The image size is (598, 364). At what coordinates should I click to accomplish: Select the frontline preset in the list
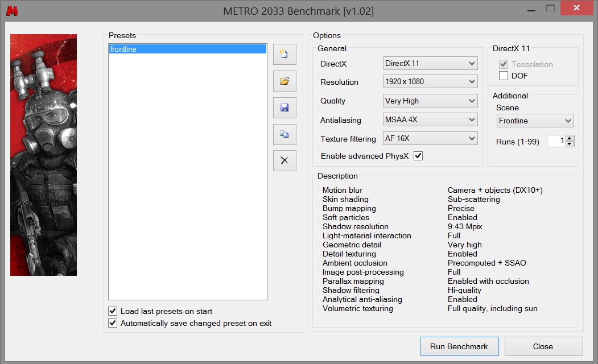188,49
